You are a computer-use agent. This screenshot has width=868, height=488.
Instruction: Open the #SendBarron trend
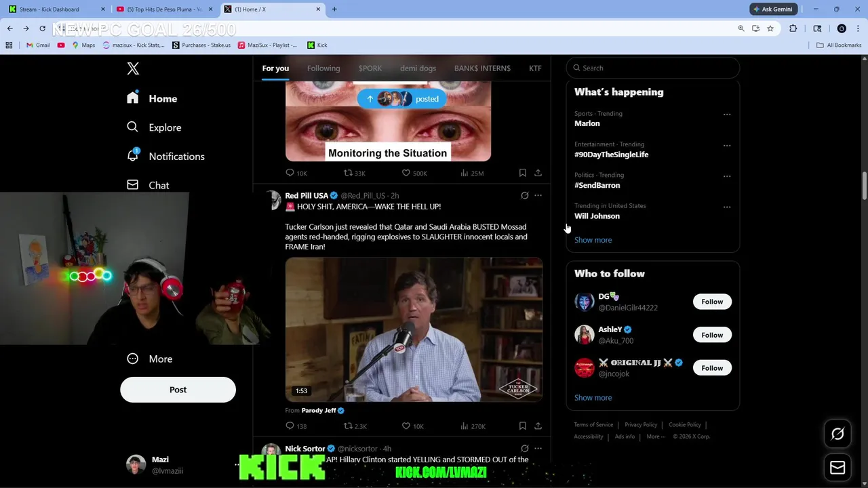[597, 185]
